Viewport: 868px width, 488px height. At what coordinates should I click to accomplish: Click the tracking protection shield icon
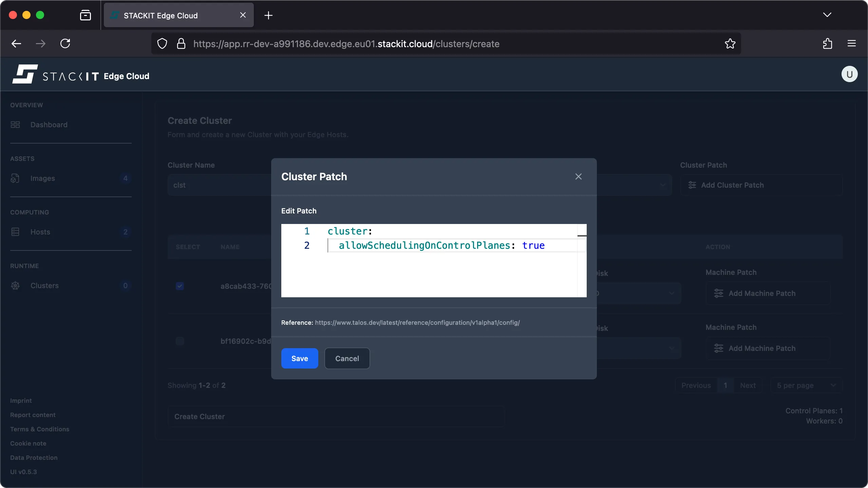click(162, 43)
